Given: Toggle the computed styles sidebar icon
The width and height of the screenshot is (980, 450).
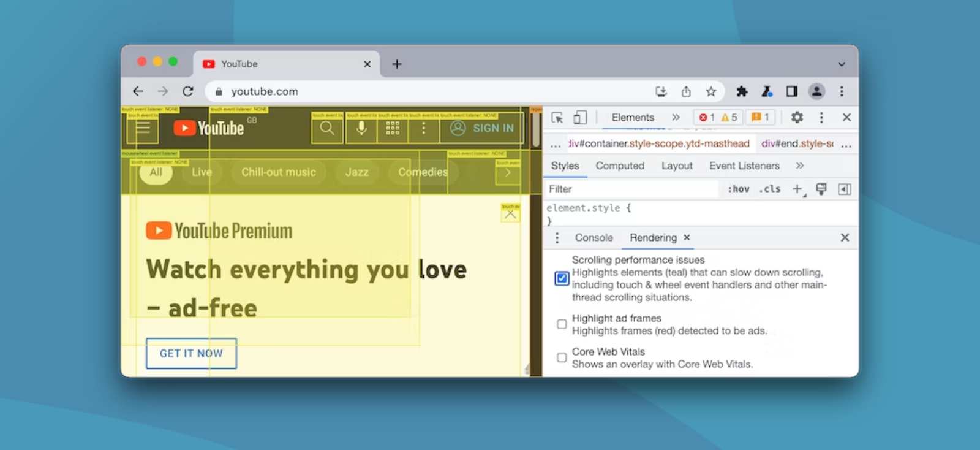Looking at the screenshot, I should [845, 189].
